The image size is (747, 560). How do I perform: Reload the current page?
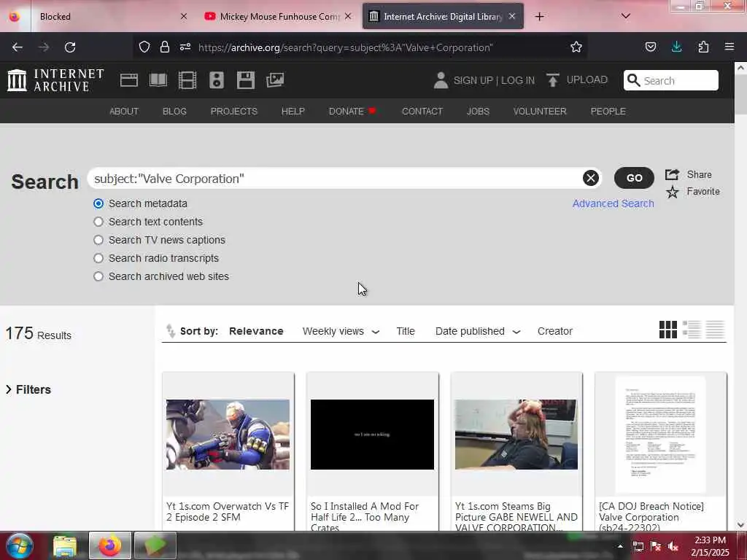(x=70, y=47)
